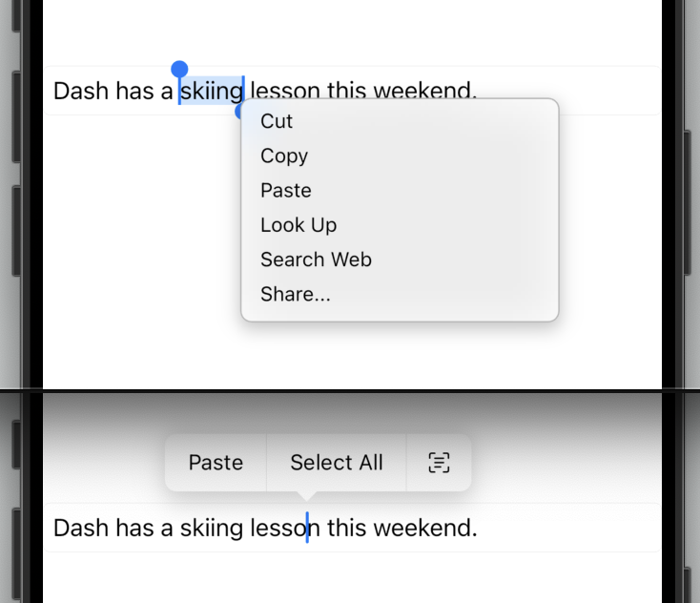
Task: Click the end selection handle below "skiing"
Action: pyautogui.click(x=242, y=112)
